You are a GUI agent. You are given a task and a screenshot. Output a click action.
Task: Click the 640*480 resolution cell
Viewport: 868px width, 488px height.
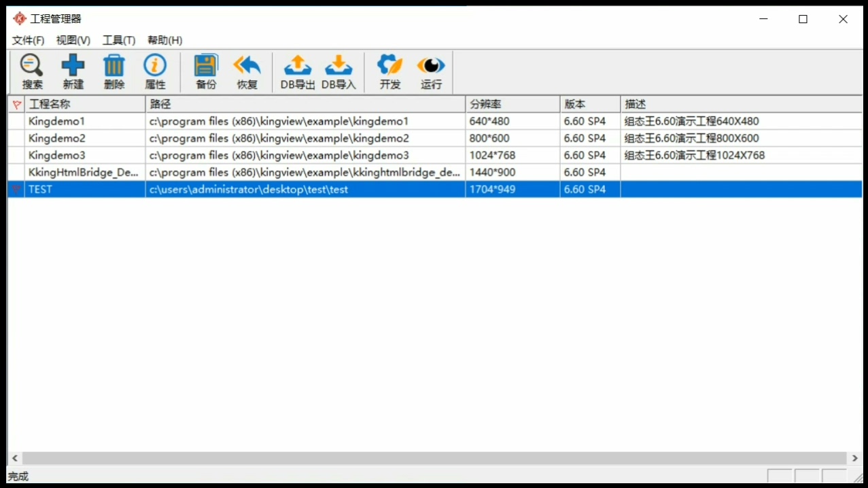pos(513,122)
